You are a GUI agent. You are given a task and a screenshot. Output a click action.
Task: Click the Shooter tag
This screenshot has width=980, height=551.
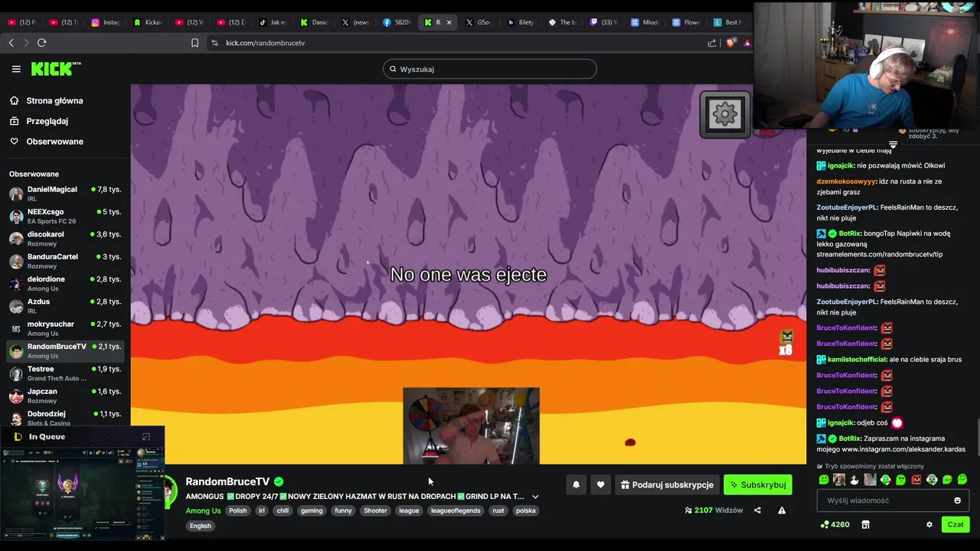click(375, 510)
